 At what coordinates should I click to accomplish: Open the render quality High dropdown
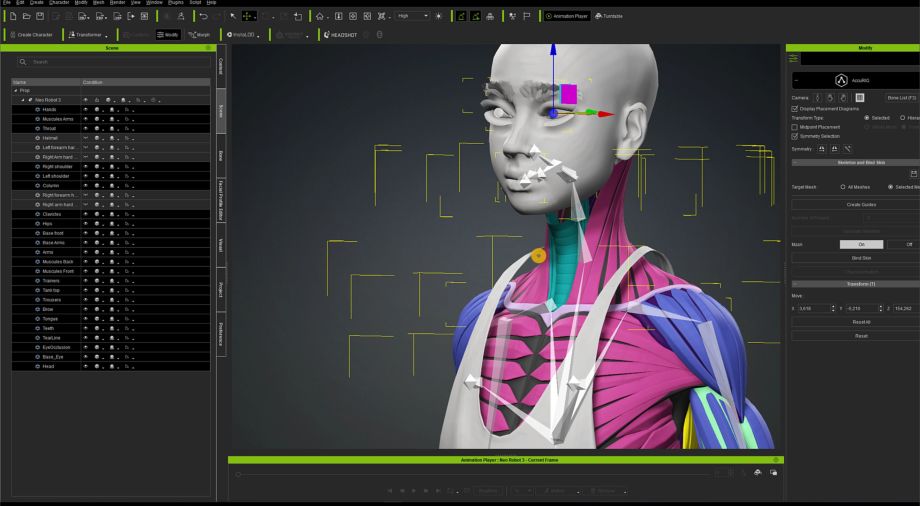tap(412, 16)
